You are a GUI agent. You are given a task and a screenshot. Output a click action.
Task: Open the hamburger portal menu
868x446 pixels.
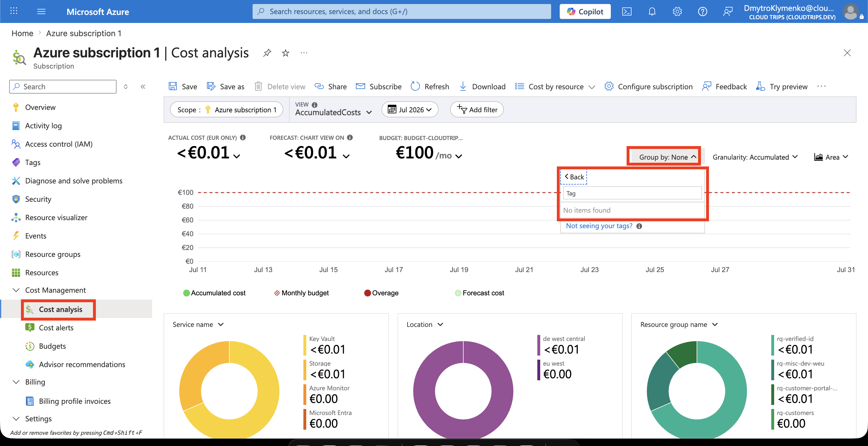click(x=41, y=12)
